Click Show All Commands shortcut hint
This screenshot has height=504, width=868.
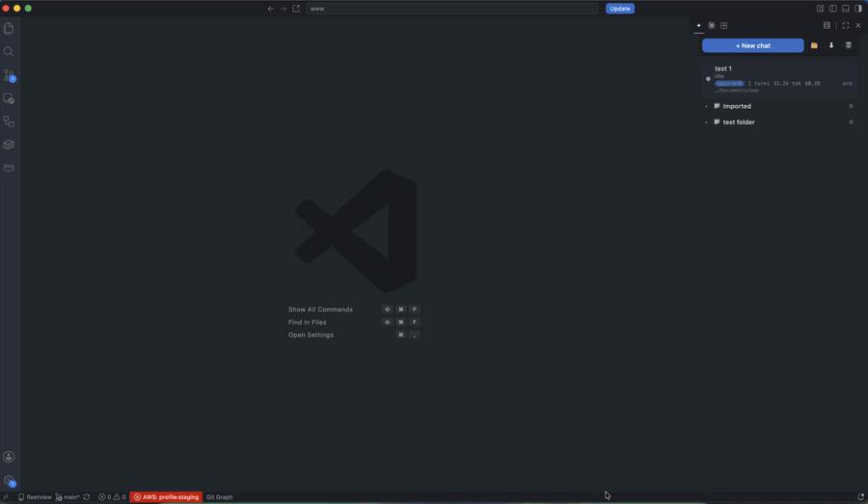(x=320, y=309)
